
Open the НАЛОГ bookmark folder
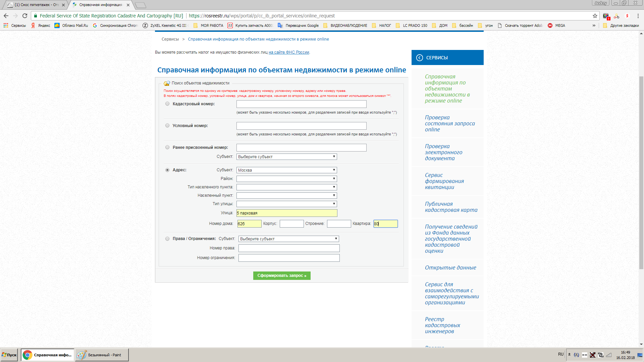pos(381,25)
